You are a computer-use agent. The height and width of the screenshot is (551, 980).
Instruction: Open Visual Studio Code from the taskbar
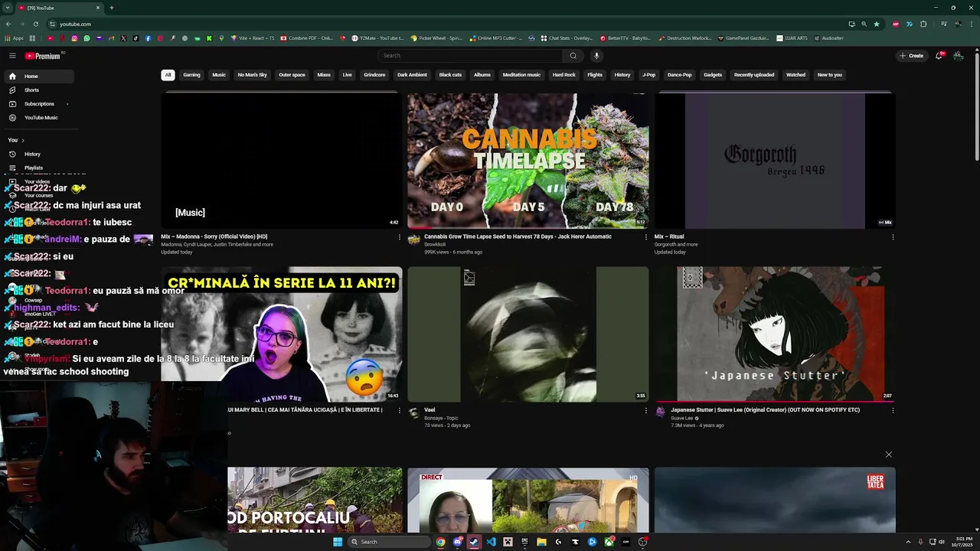[x=491, y=542]
